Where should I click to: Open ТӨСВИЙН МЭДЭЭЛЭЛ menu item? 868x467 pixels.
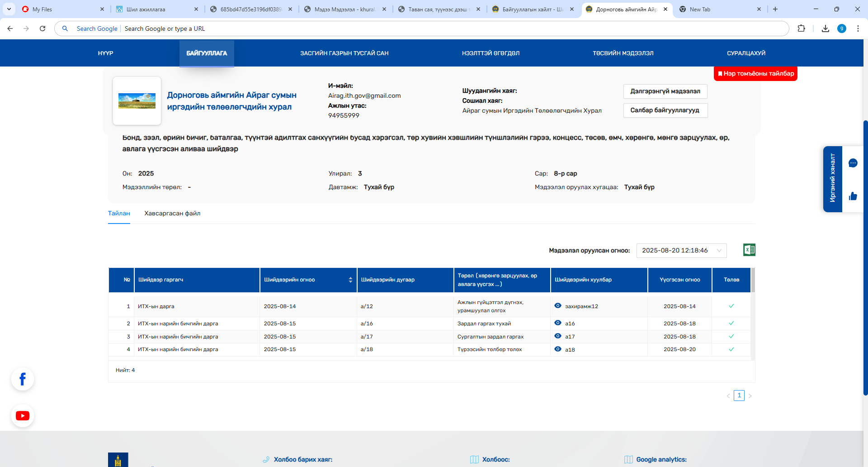(x=623, y=53)
